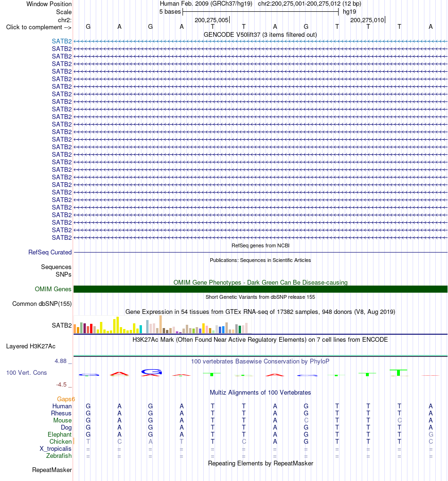The image size is (448, 481).
Task: Click the faded mismatch A in Chicken row
Action: (150, 441)
